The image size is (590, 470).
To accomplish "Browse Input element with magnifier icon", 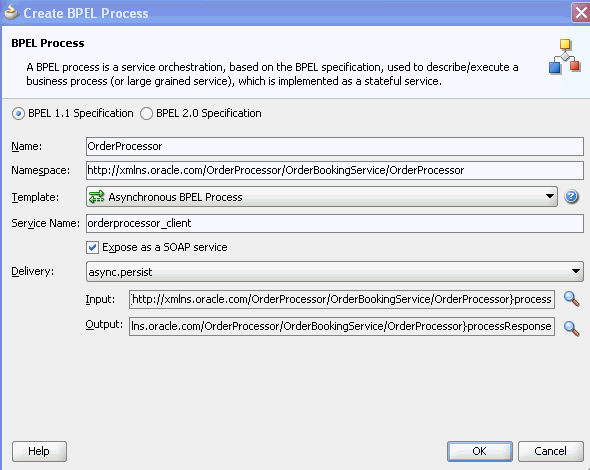I will pyautogui.click(x=572, y=299).
